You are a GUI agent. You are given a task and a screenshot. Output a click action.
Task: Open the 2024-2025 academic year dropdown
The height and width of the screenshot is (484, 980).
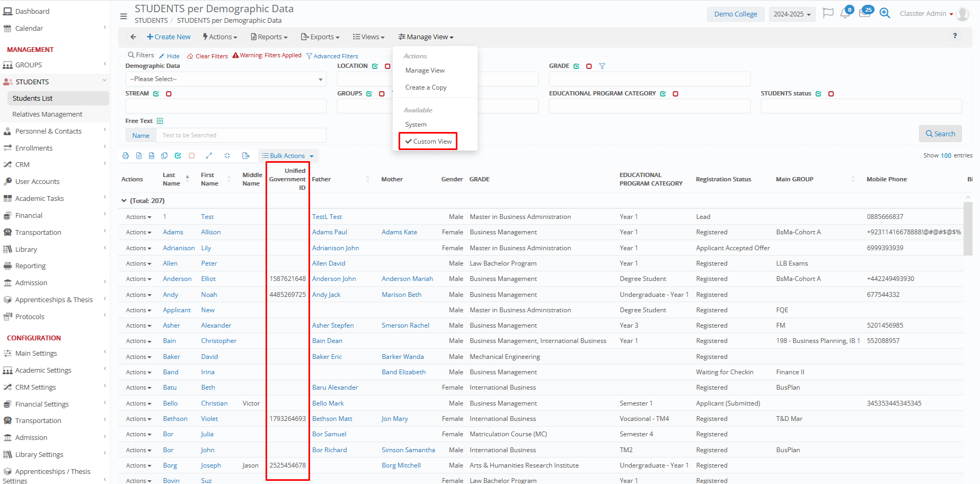pyautogui.click(x=792, y=14)
